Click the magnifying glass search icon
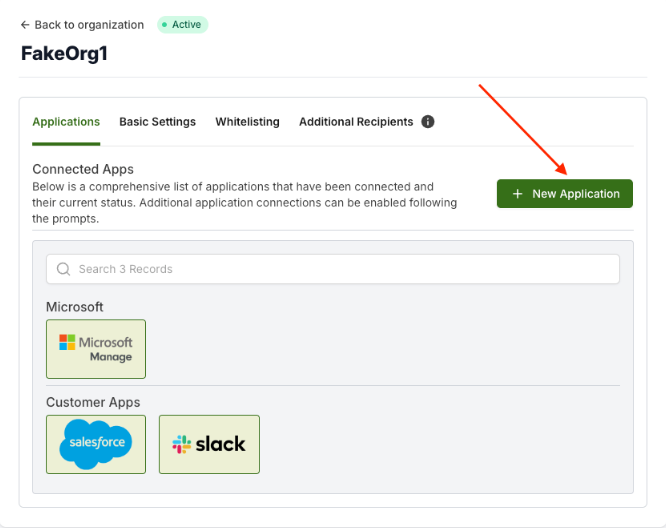The width and height of the screenshot is (666, 528). point(64,269)
